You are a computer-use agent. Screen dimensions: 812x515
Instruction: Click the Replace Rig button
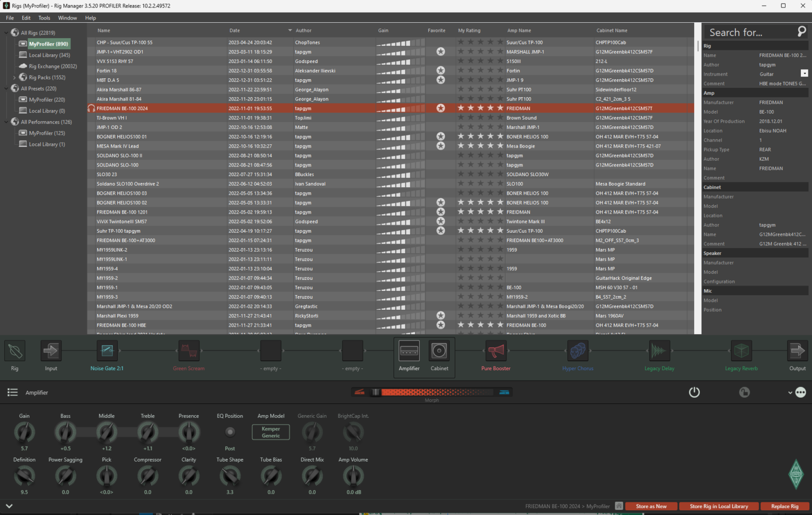point(785,507)
